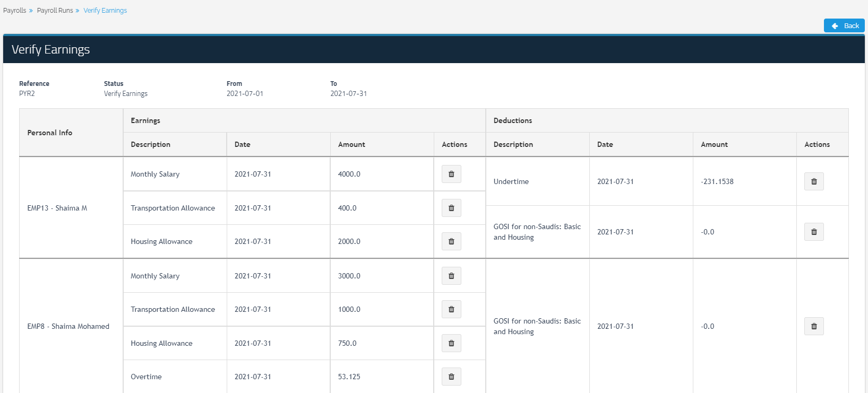The width and height of the screenshot is (868, 393).
Task: Delete the Overtime 53.125 earning
Action: [x=451, y=377]
